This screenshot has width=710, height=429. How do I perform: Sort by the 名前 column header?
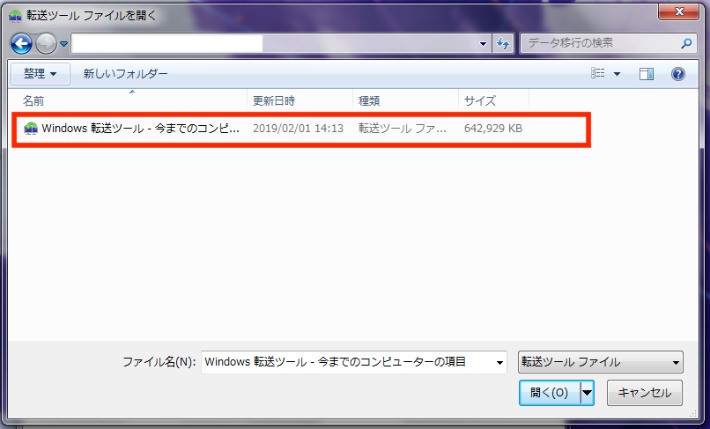tap(34, 101)
